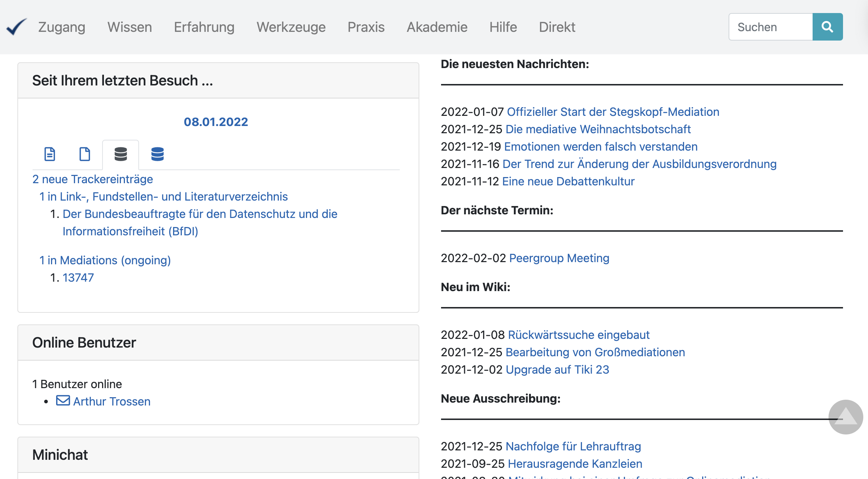Screen dimensions: 868x479
Task: Open Peergroup Meeting event link
Action: [x=559, y=258]
